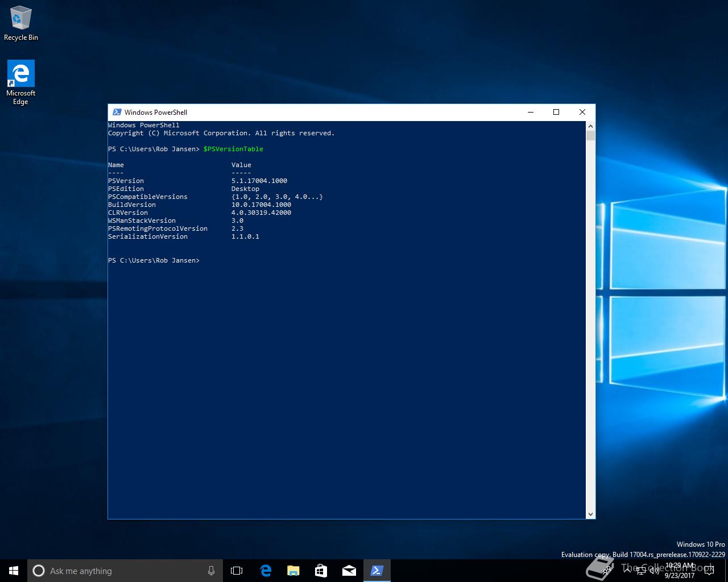Select the Microsoft Edge desktop shortcut
The width and height of the screenshot is (728, 582).
(x=21, y=83)
